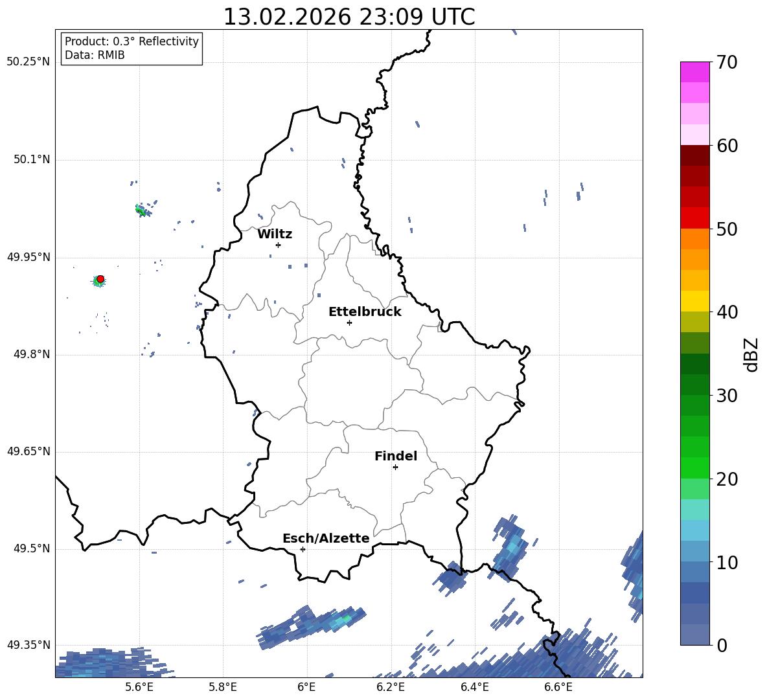767x700 pixels.
Task: Click the colorbar tick label 60
Action: (727, 146)
